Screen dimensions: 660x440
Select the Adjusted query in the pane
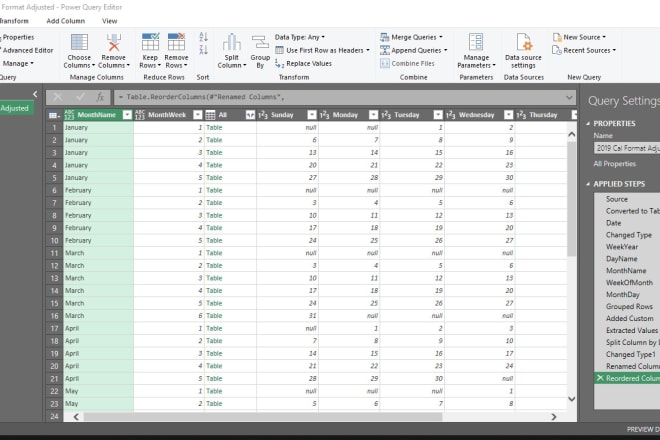point(15,108)
